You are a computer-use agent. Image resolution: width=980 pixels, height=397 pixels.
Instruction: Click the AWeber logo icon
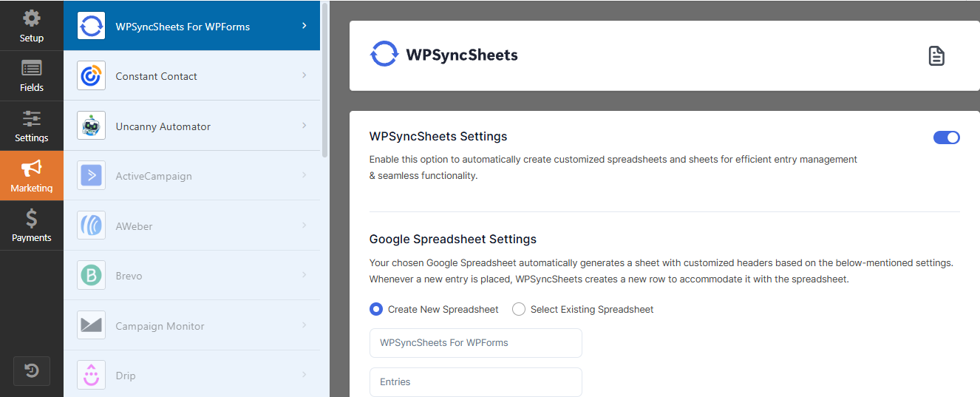92,225
